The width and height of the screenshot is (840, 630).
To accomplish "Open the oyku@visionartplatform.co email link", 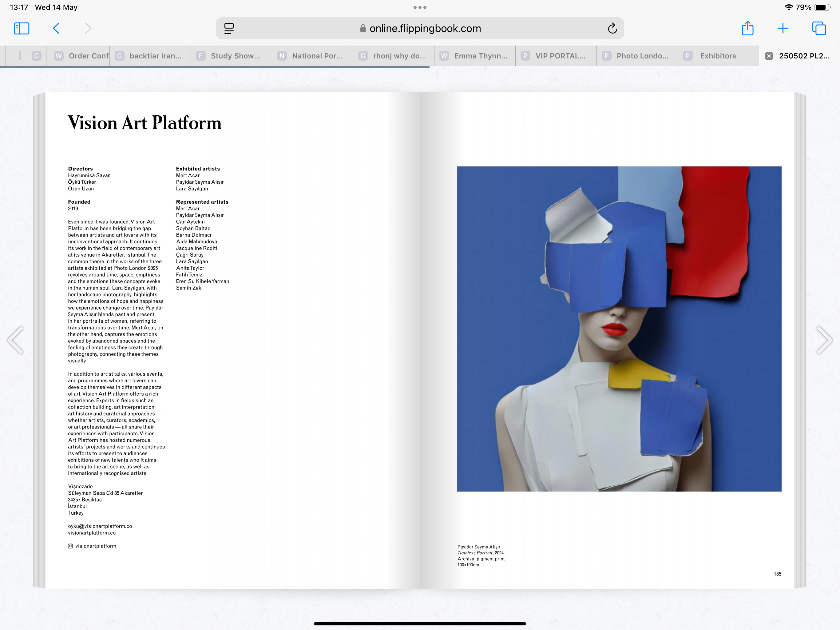I will pos(100,526).
